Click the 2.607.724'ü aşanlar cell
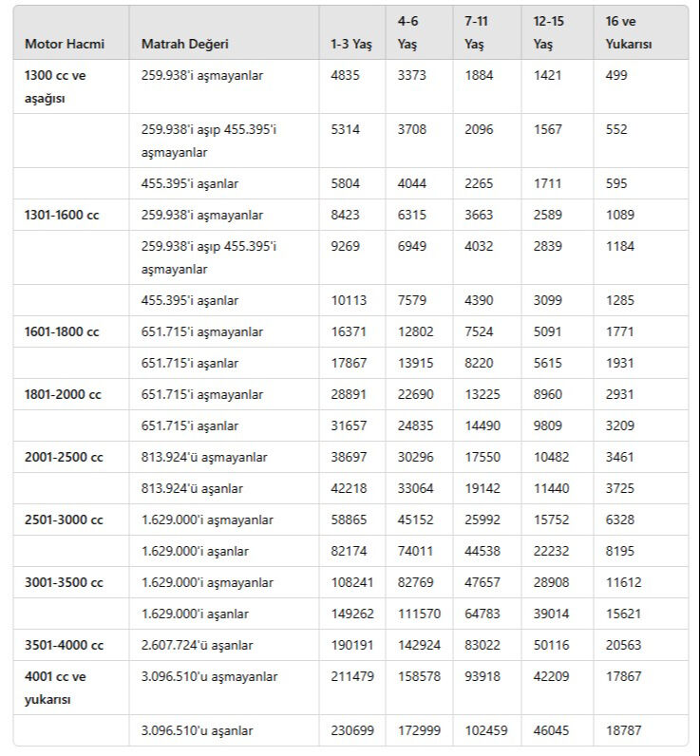This screenshot has width=700, height=756. 197,645
